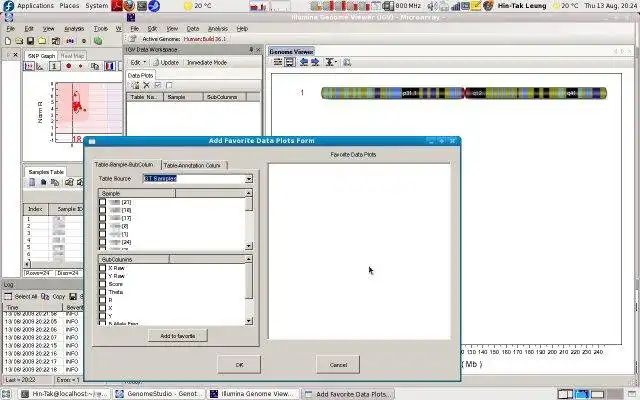Click the weather sun icon showing 20 °C
Viewport: 640px width, 400px height.
tap(188, 6)
